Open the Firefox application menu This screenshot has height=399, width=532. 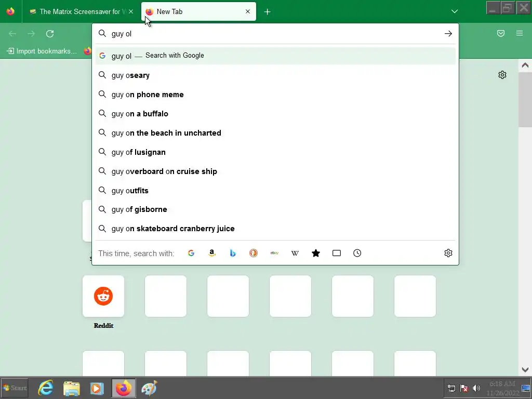click(x=520, y=33)
